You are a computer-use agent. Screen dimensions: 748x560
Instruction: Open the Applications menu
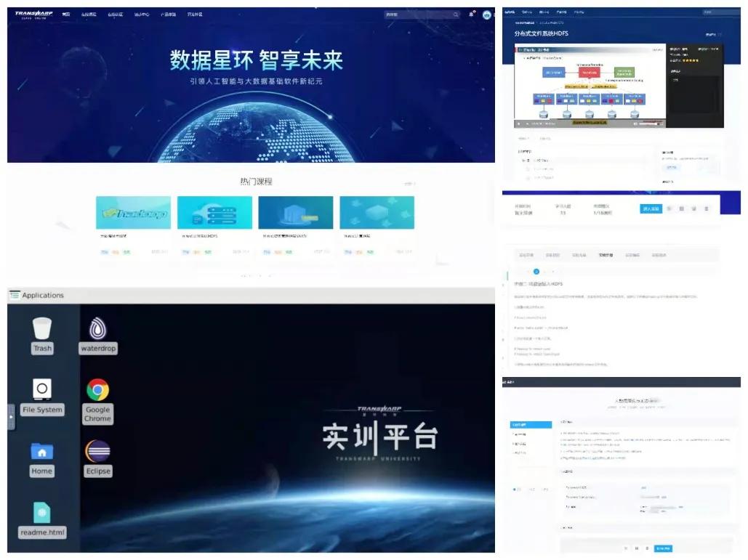point(36,295)
